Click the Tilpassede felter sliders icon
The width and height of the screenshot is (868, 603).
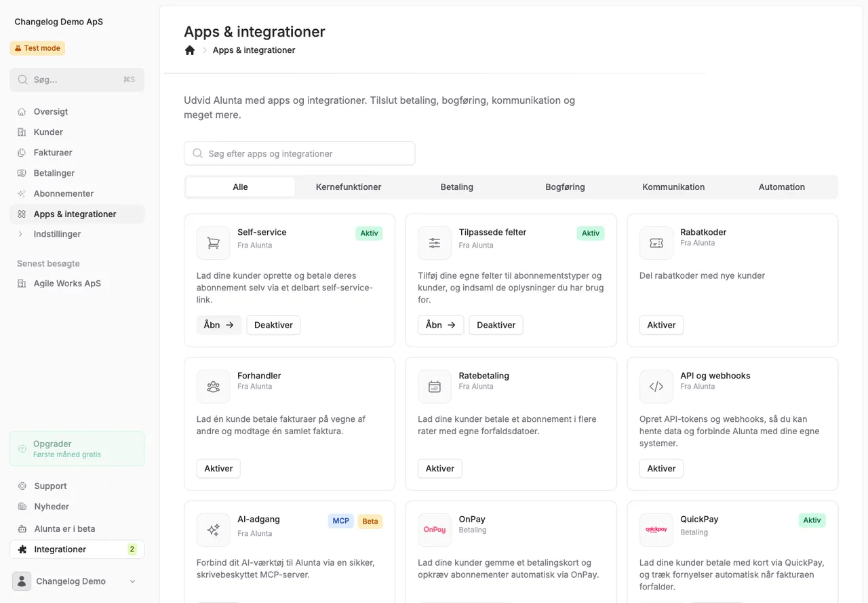(x=435, y=243)
